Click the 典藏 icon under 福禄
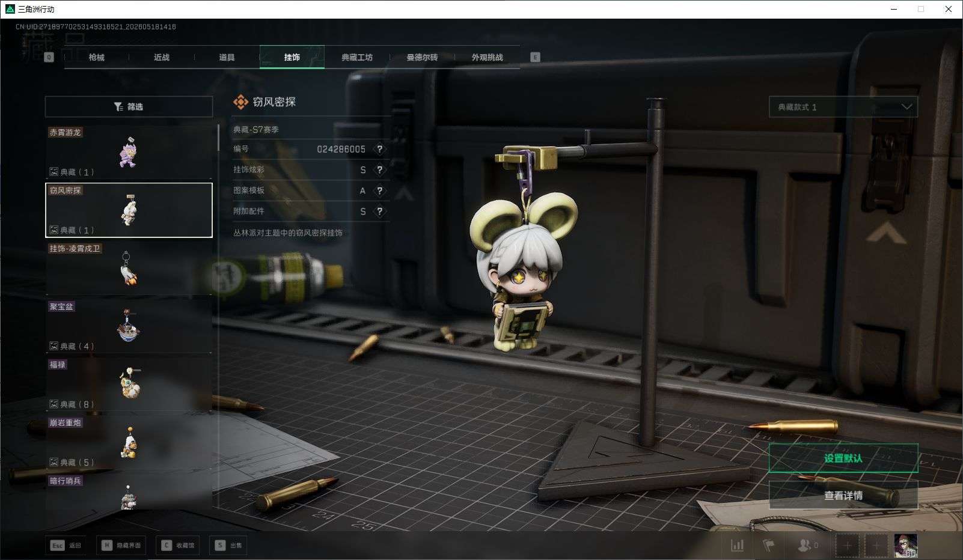 [53, 404]
